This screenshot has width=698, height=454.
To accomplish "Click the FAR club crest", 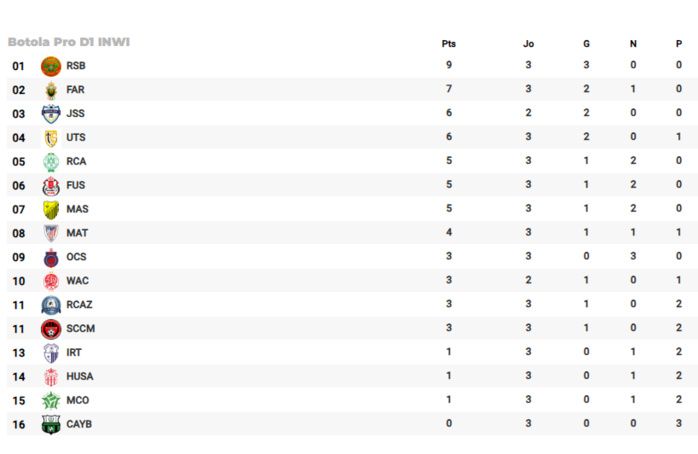I will coord(51,90).
